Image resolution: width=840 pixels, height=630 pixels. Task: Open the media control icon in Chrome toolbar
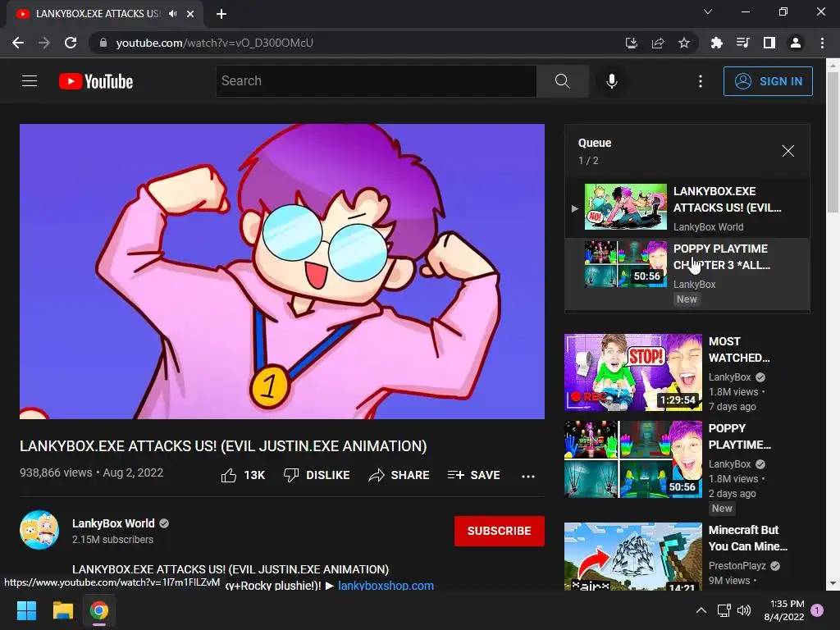742,43
